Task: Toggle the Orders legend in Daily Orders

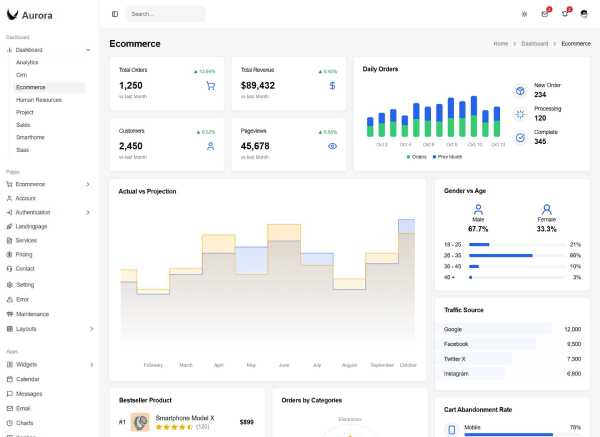Action: point(415,157)
